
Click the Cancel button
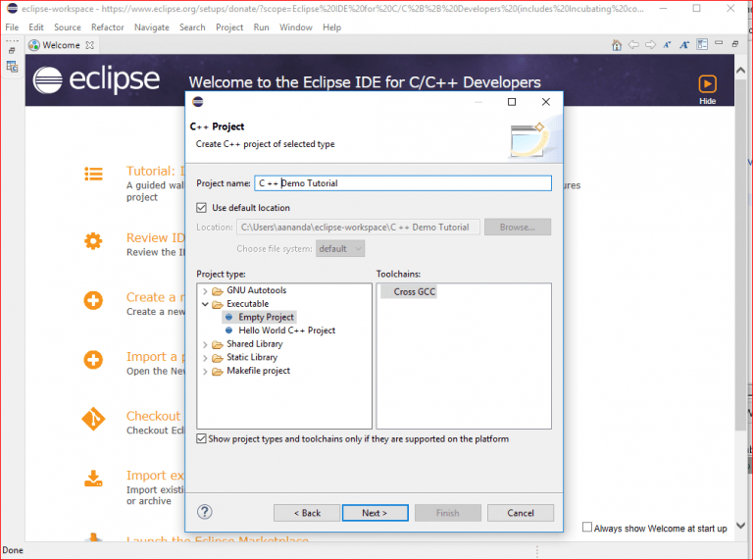(x=521, y=513)
